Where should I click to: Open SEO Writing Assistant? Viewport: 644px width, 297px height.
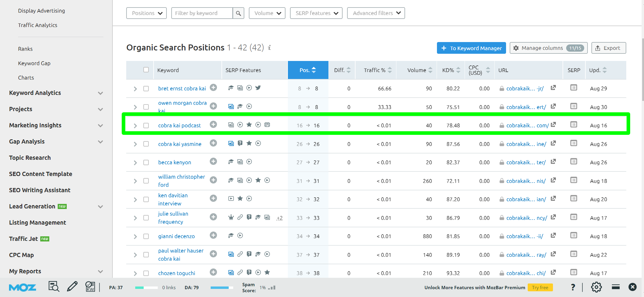point(40,190)
